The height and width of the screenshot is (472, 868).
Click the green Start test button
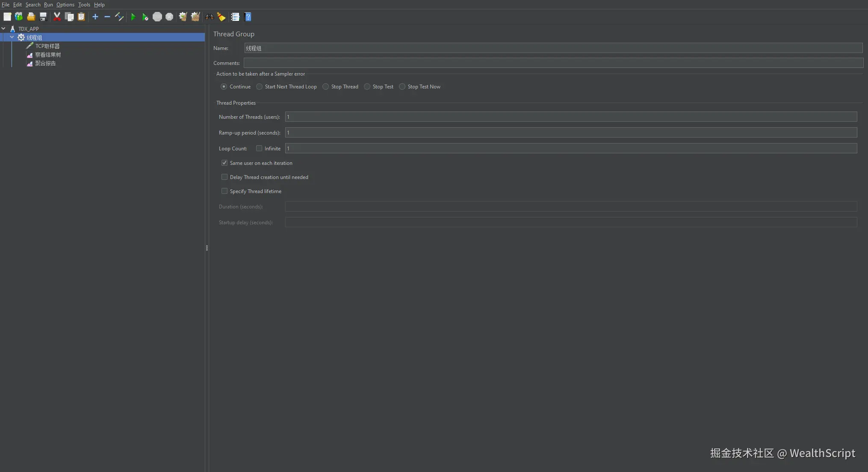pos(133,17)
